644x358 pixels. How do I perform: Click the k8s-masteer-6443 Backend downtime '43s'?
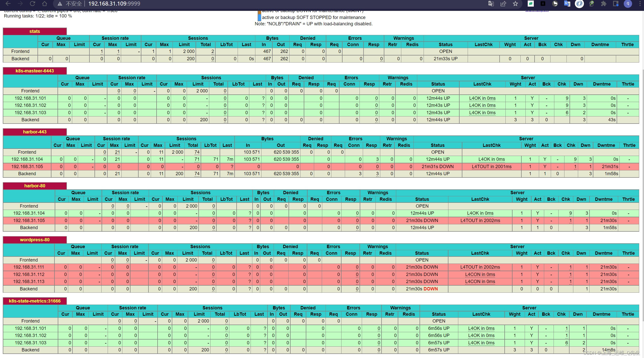tap(612, 120)
